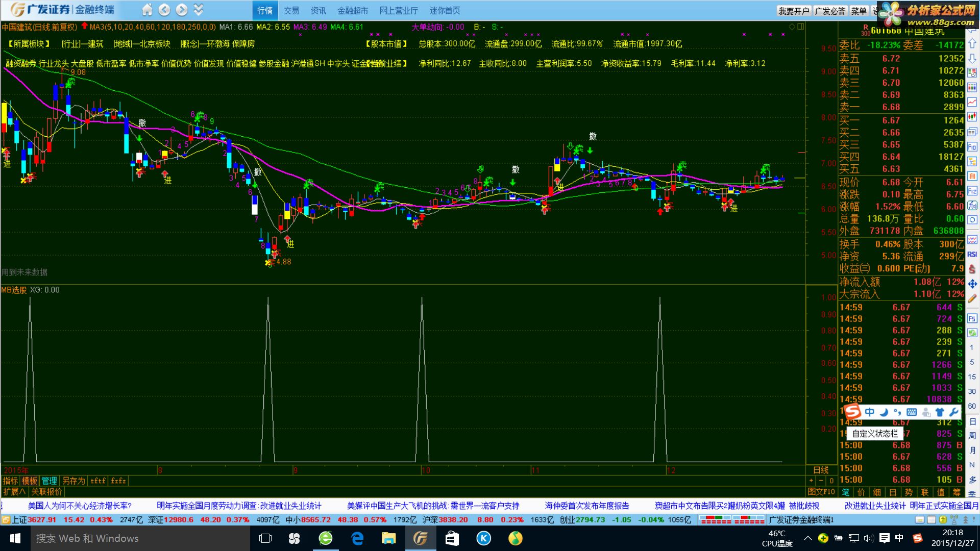Open the 迷你首页 tab
980x551 pixels.
click(x=445, y=11)
